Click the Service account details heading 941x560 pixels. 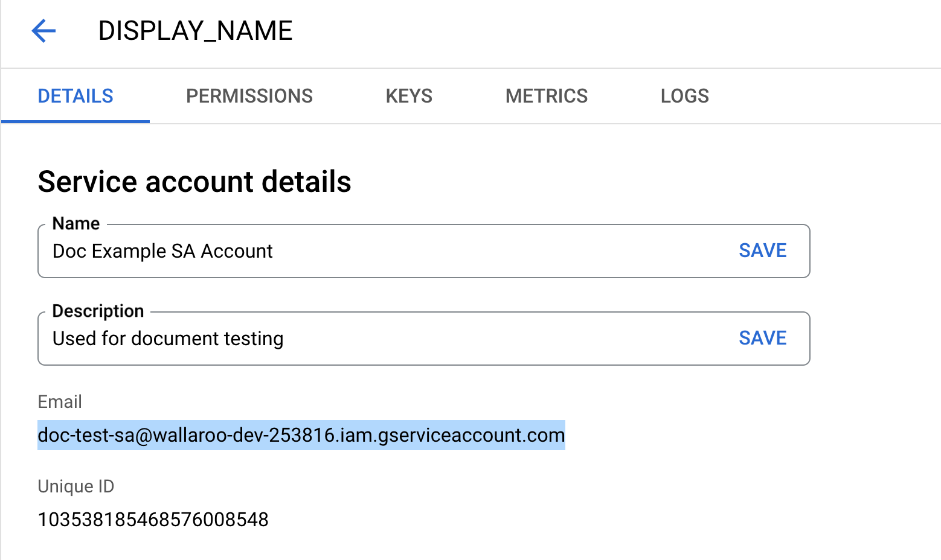(x=194, y=182)
